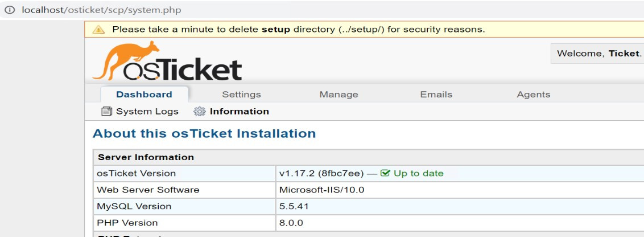Click the Server Information table header
644x237 pixels.
pyautogui.click(x=146, y=157)
